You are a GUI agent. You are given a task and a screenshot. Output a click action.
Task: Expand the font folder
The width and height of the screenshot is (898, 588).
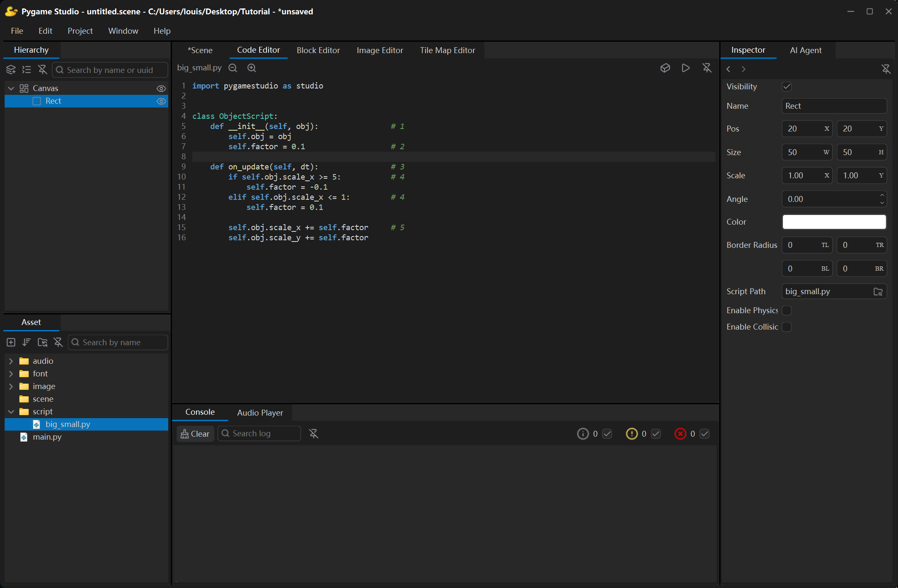11,374
